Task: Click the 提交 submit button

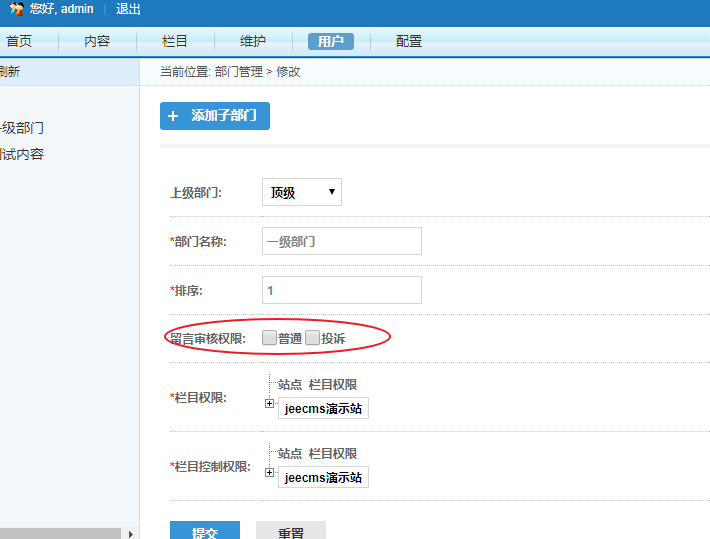Action: click(205, 531)
